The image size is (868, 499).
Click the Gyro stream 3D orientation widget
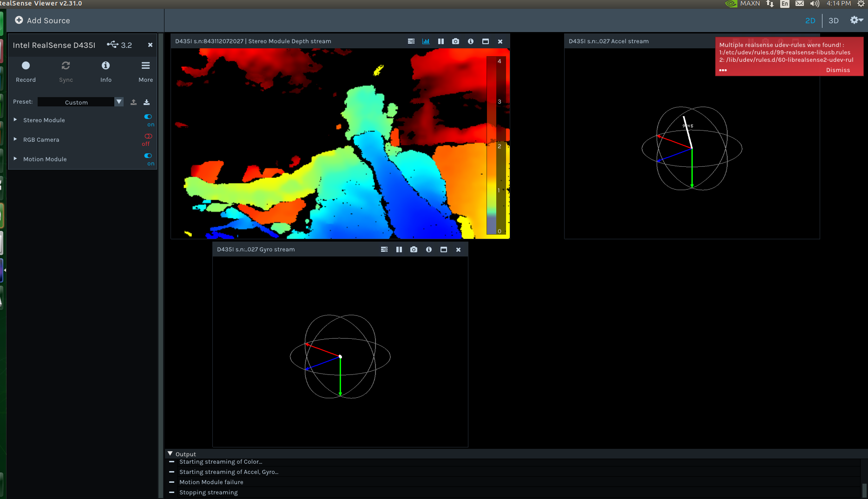[340, 357]
